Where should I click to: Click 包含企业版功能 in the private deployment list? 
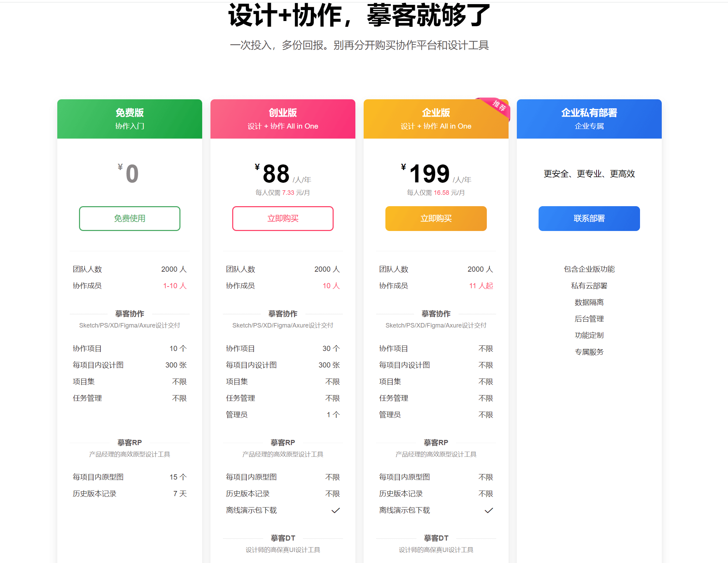(589, 269)
